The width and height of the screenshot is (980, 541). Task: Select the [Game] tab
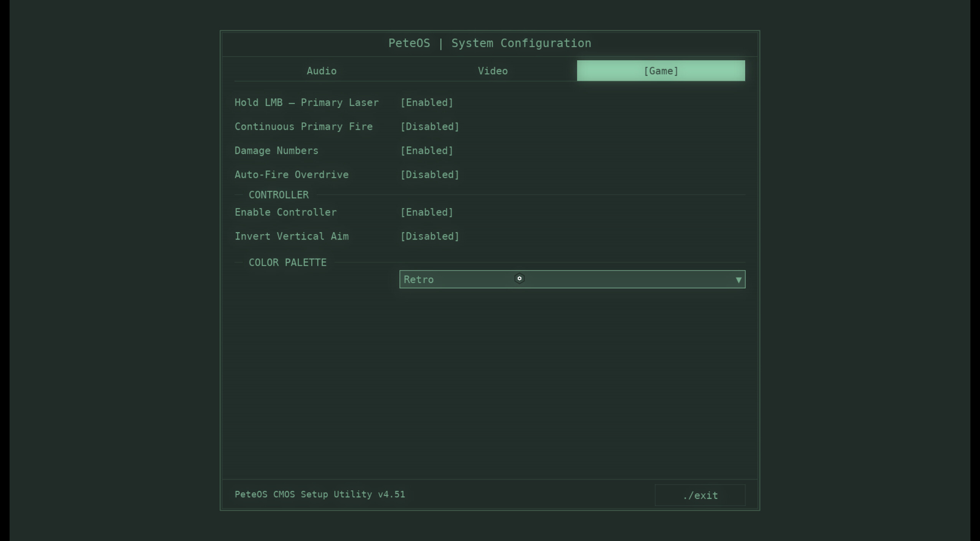click(661, 71)
